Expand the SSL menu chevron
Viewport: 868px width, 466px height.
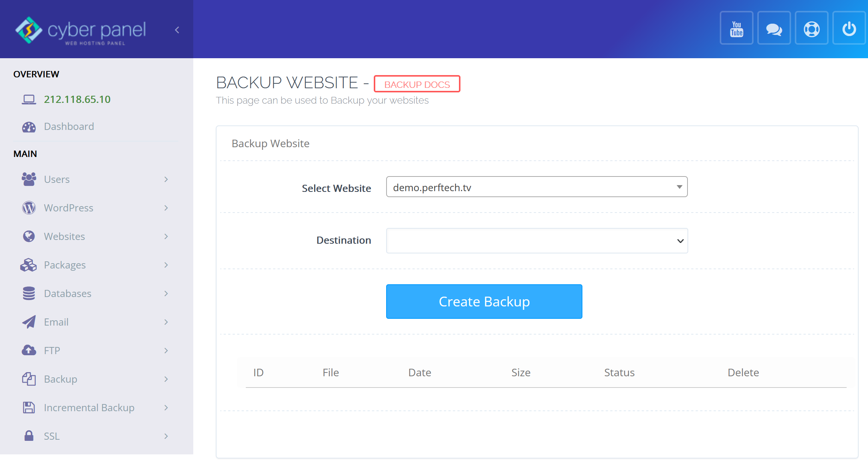pos(166,436)
